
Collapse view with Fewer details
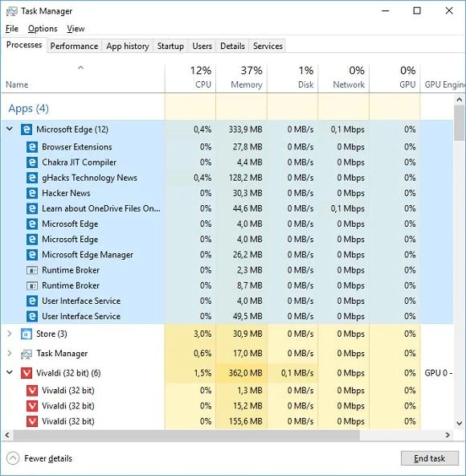[39, 458]
